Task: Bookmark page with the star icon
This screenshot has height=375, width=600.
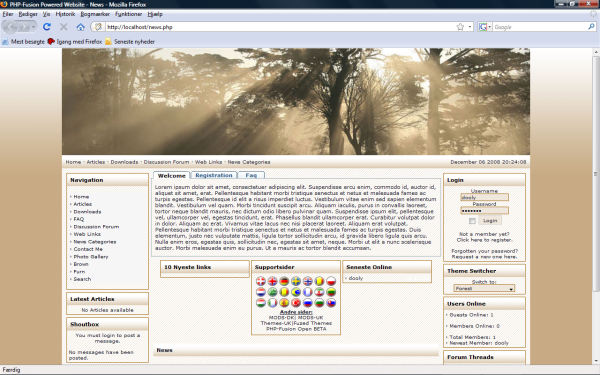Action: [x=460, y=27]
